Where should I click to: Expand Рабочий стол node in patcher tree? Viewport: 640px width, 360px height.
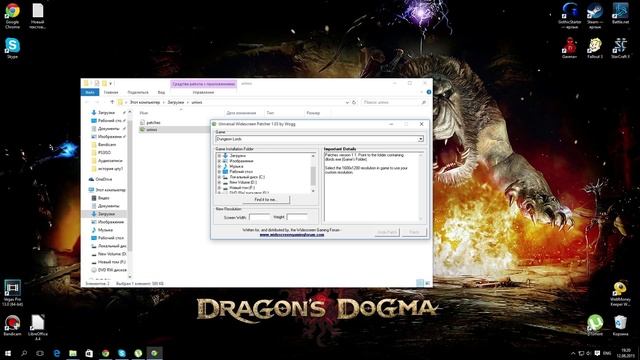(x=219, y=171)
